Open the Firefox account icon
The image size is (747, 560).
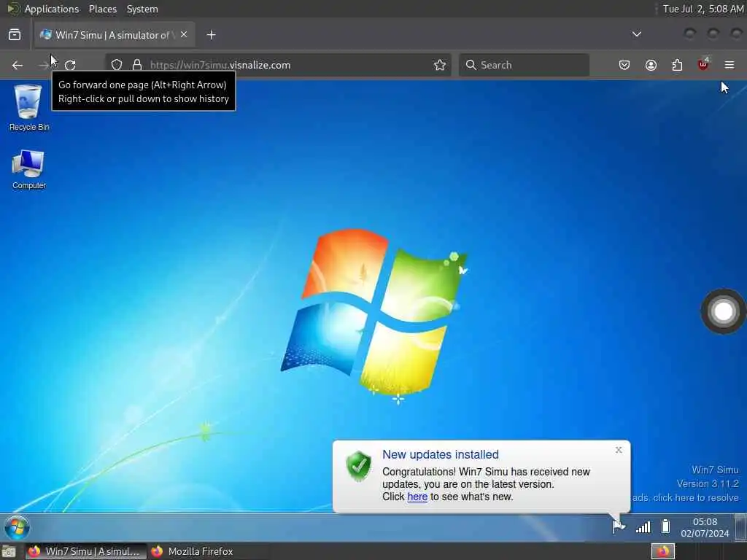pyautogui.click(x=651, y=65)
